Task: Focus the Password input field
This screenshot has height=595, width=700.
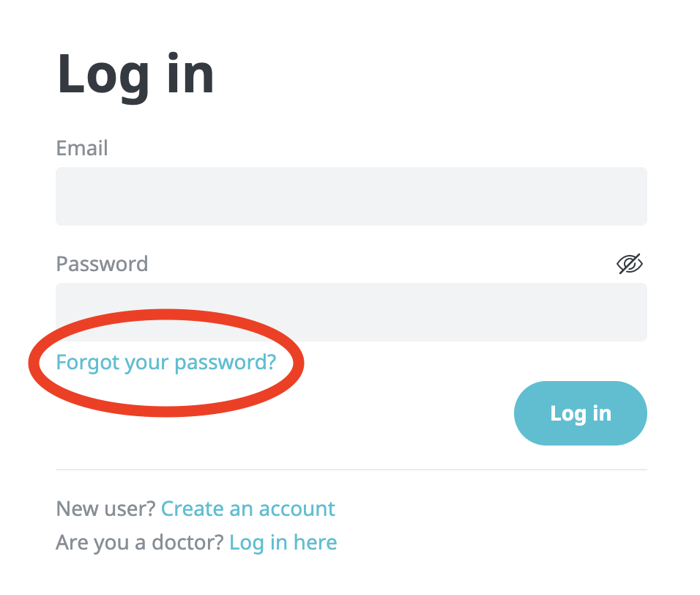Action: point(351,312)
